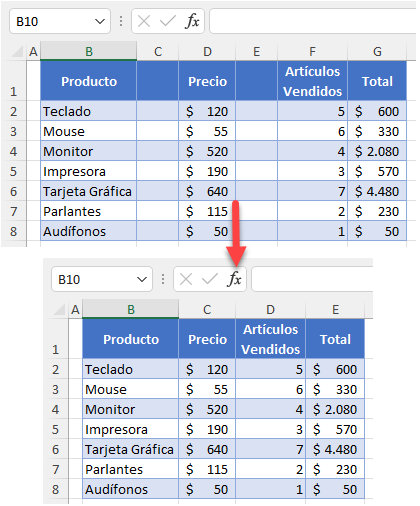Click into the formula bar of the A–E sheet
Viewport: 420px width, 506px height.
312,279
